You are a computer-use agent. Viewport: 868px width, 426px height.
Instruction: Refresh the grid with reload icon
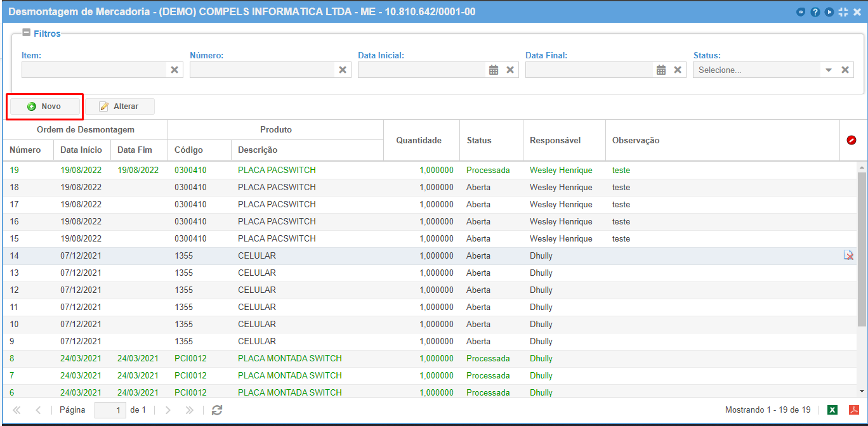217,410
